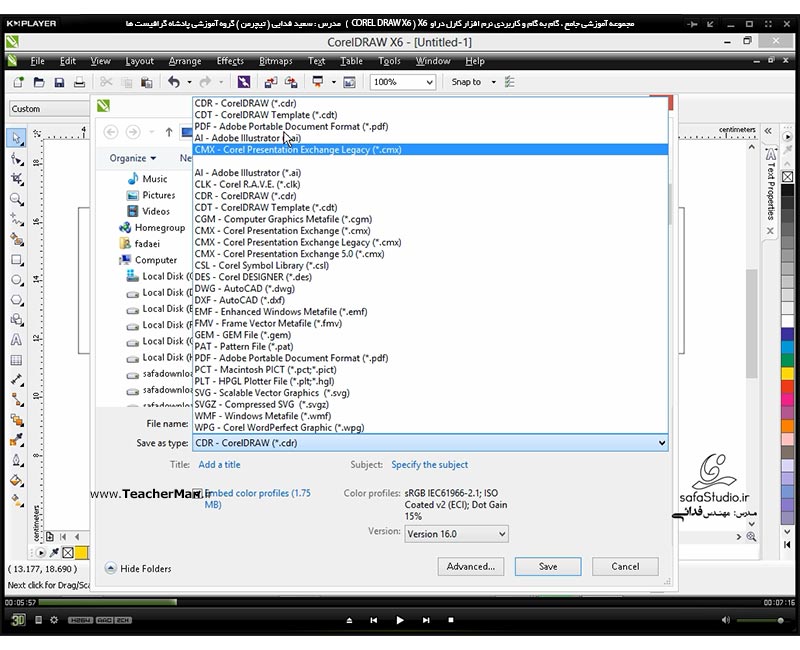Click the Import toolbar icon

coord(271,82)
